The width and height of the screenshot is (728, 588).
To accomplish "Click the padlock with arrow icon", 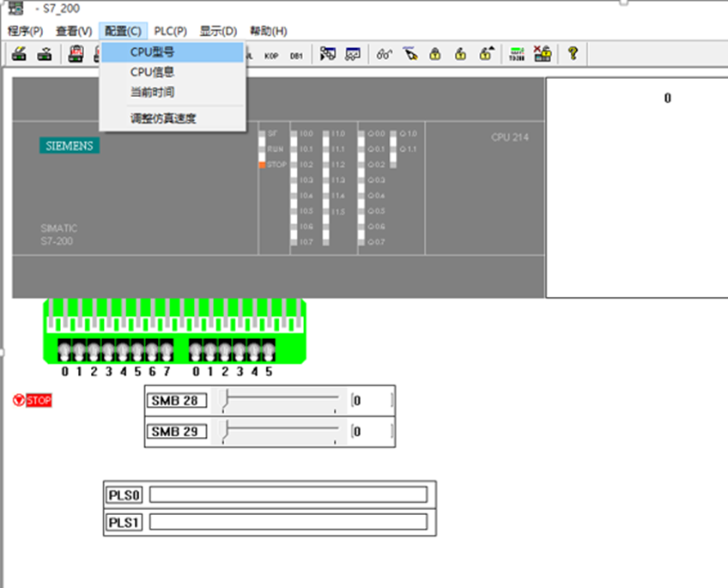I will pyautogui.click(x=486, y=54).
